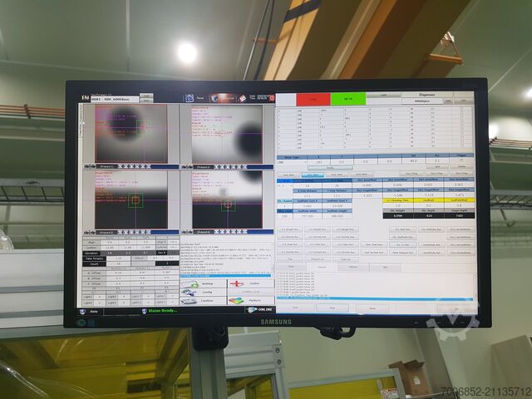Select the top-right camera view
The height and width of the screenshot is (399, 532).
(227, 134)
